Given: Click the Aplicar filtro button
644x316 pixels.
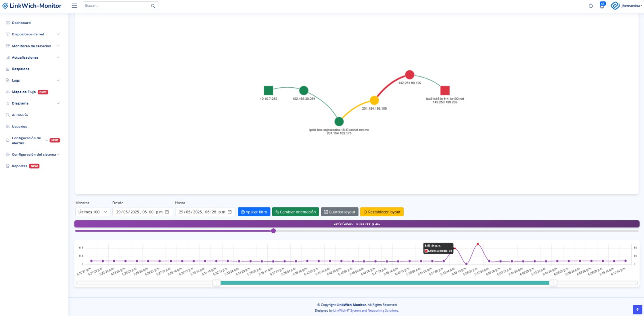Looking at the screenshot, I should (254, 212).
